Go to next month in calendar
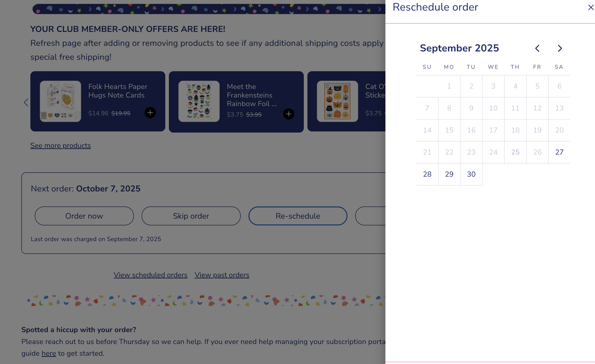 coord(560,49)
